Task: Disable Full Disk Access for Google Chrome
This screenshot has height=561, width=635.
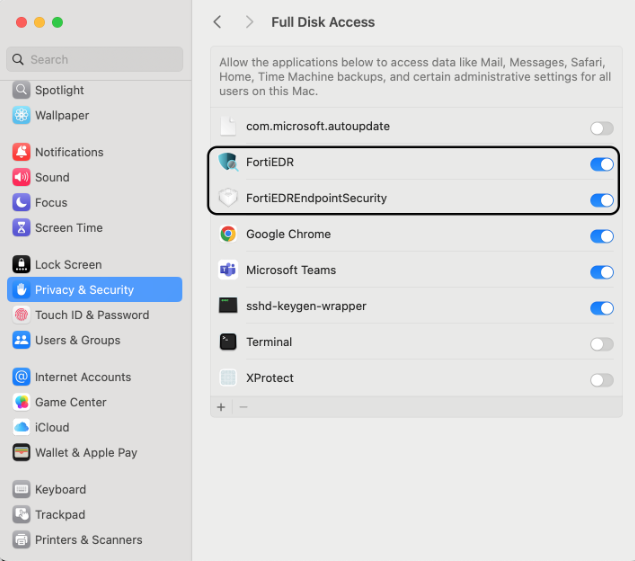Action: (601, 236)
